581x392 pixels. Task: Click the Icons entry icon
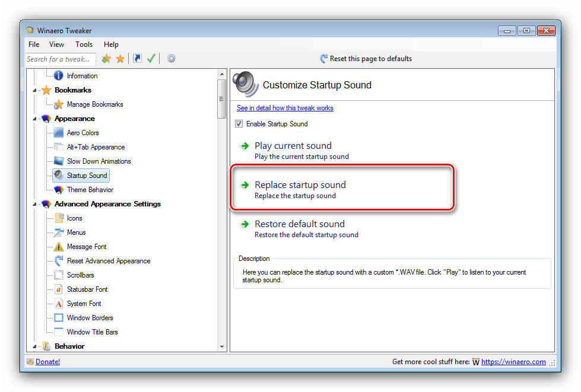59,218
